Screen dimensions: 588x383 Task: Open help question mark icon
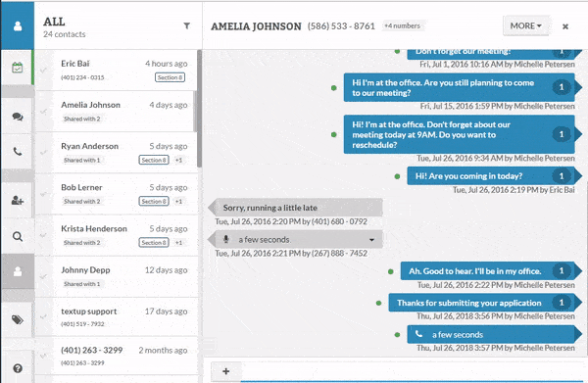tap(18, 368)
